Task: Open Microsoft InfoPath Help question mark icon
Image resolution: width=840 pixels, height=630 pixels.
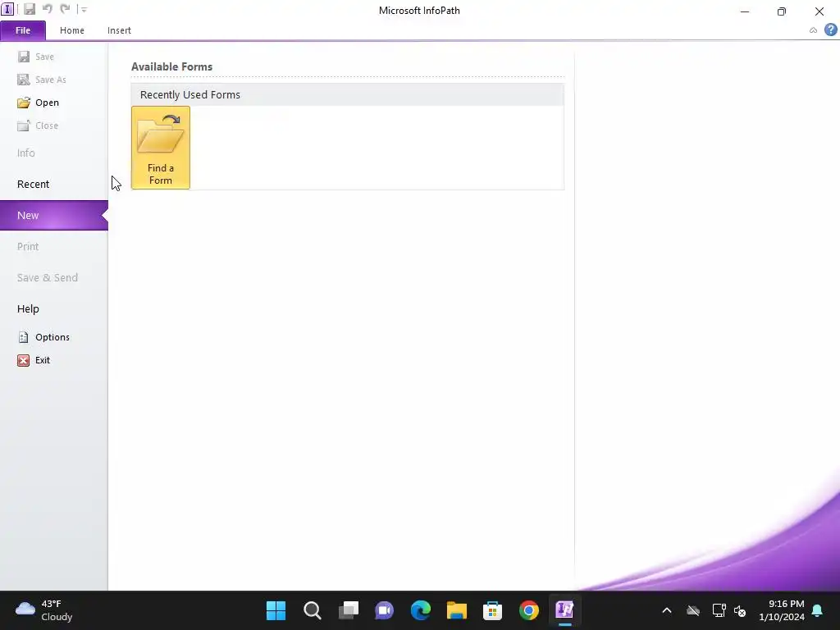Action: [830, 30]
